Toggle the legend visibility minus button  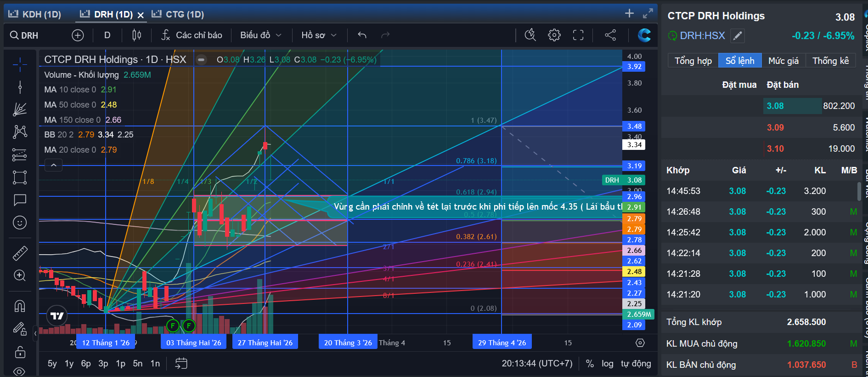point(201,60)
